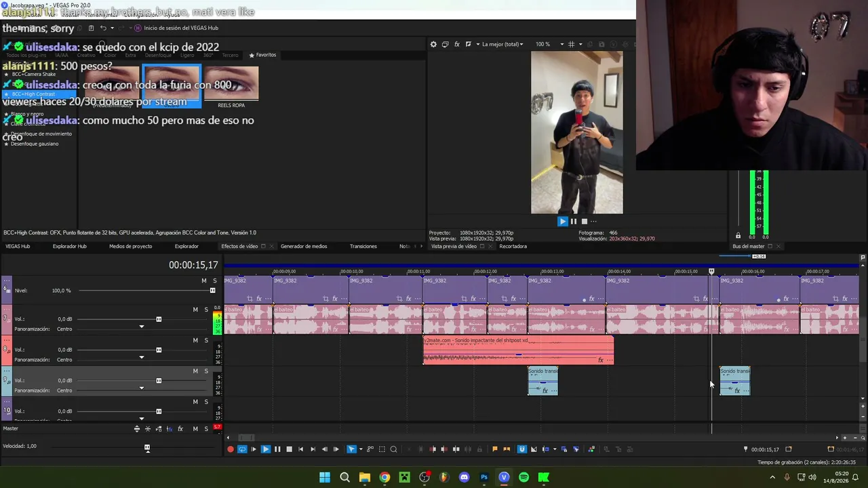Image resolution: width=868 pixels, height=488 pixels.
Task: Mute video track 6
Action: [x=203, y=281]
